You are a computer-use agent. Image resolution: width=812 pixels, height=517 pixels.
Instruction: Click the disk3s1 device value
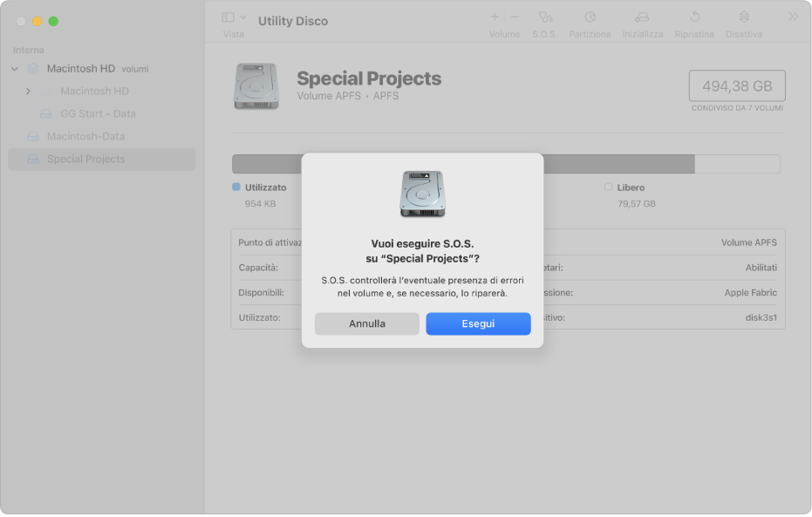(761, 317)
